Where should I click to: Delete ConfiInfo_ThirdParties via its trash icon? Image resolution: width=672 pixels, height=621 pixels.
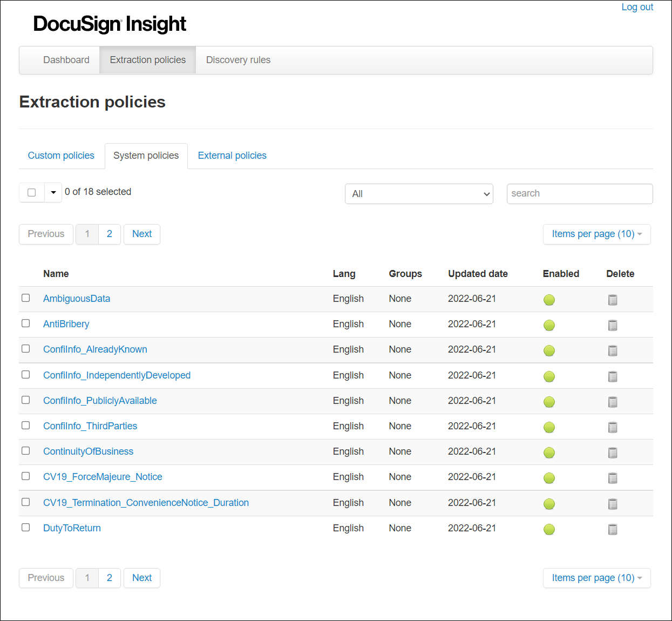click(613, 427)
